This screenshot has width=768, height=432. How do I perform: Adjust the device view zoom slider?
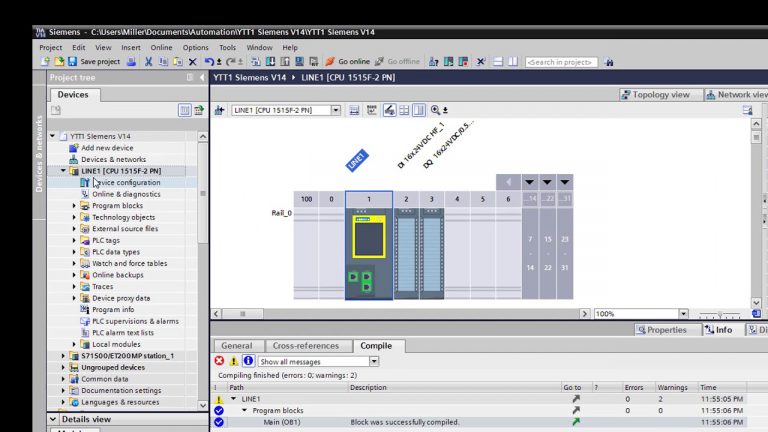click(x=720, y=314)
